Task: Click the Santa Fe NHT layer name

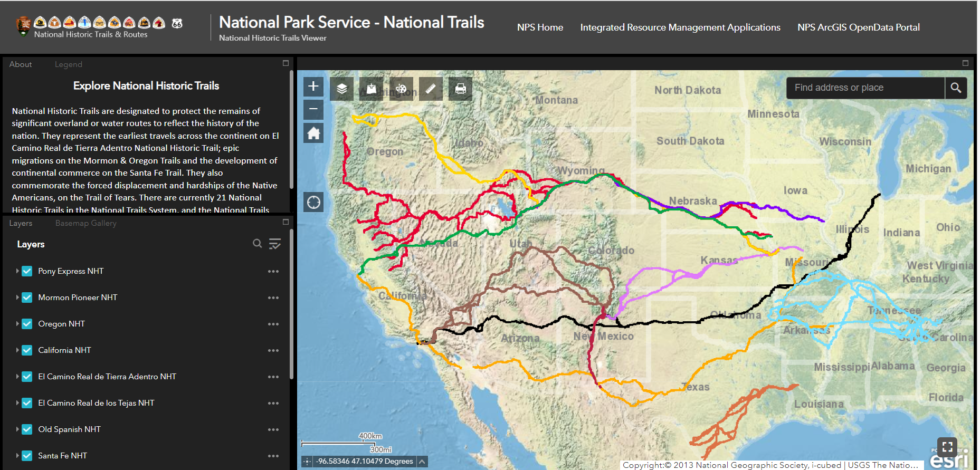Action: pos(62,456)
